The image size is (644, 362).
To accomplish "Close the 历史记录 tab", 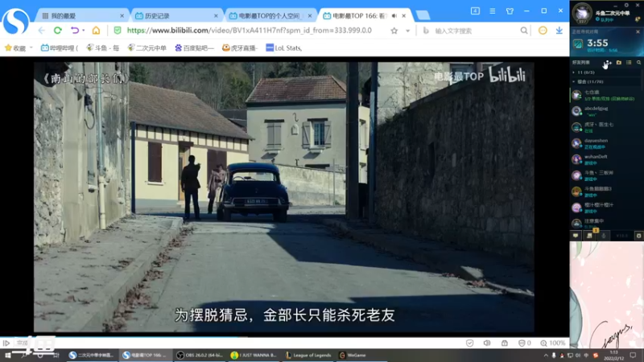I will coord(216,15).
